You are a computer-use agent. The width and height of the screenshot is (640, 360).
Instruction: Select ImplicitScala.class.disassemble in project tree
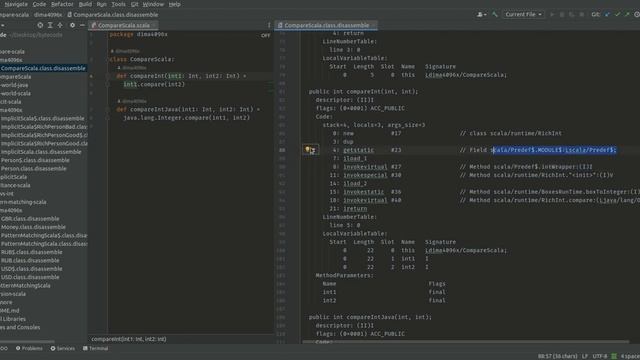click(x=41, y=152)
